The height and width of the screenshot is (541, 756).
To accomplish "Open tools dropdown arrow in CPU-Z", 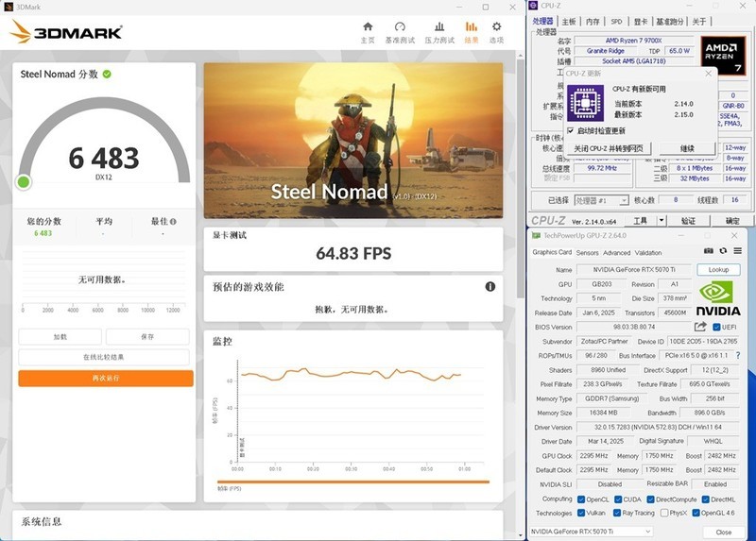I will (x=661, y=221).
